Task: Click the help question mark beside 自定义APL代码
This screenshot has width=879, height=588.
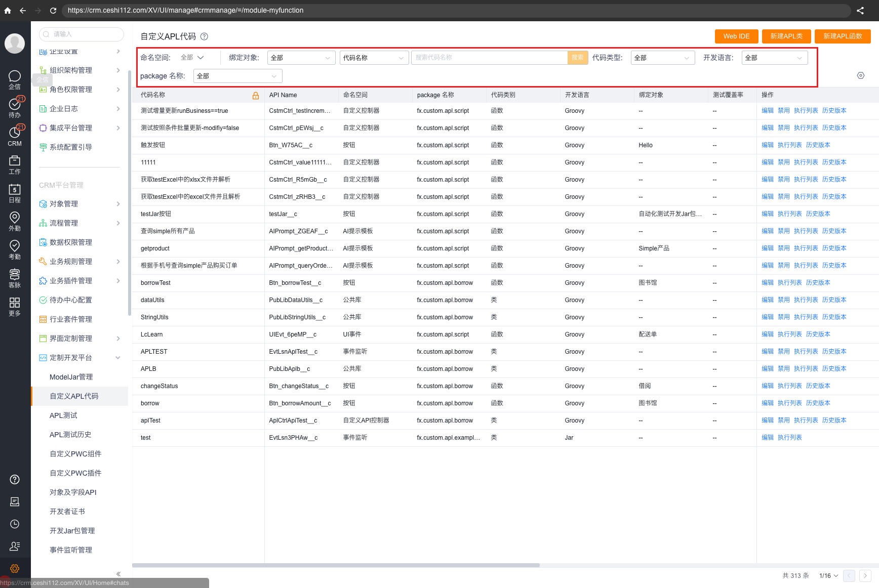Action: (204, 36)
